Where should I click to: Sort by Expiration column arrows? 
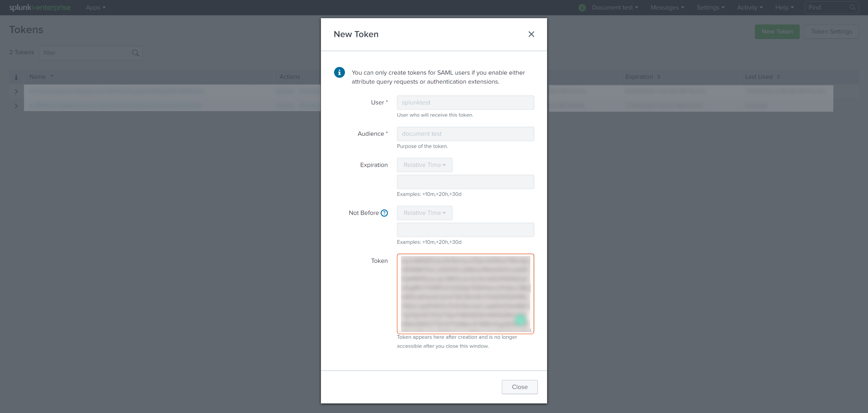pyautogui.click(x=659, y=77)
